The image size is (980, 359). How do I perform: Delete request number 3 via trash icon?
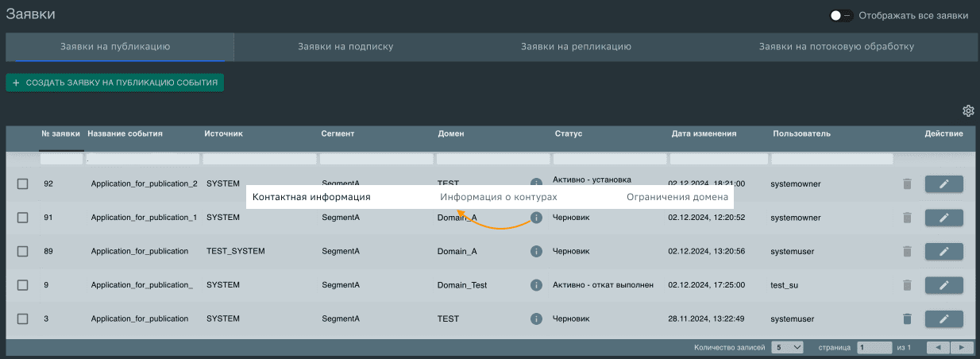coord(907,318)
